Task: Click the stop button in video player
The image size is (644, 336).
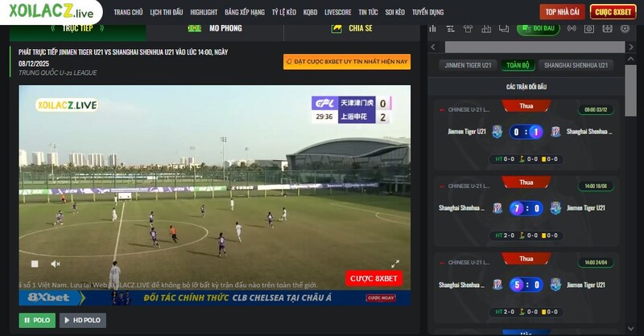Action: [34, 264]
